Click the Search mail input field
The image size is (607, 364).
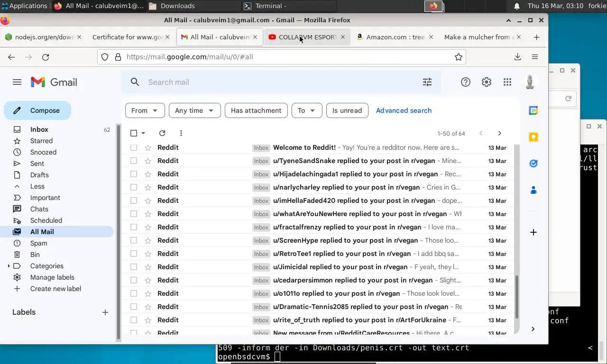[282, 82]
